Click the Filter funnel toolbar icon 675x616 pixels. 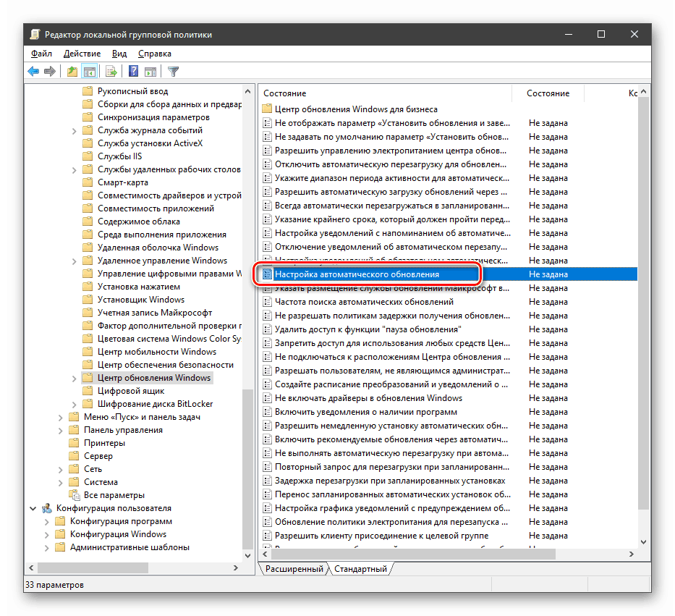point(173,71)
